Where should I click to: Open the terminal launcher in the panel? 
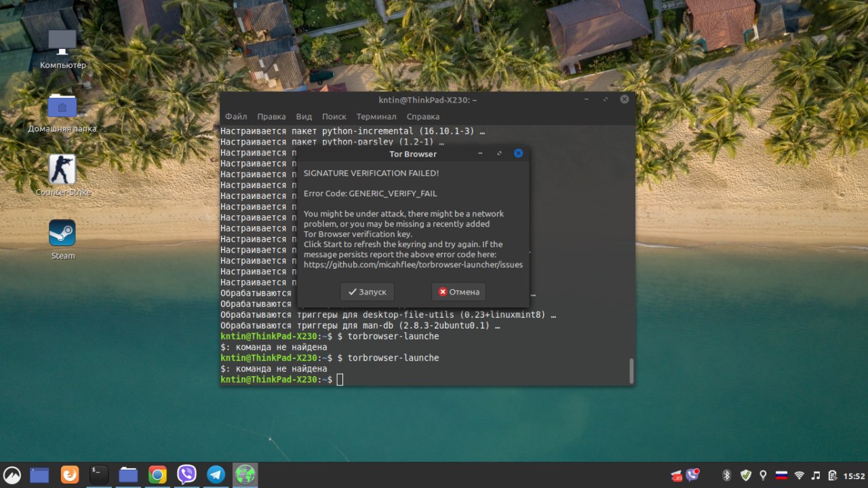pos(99,474)
